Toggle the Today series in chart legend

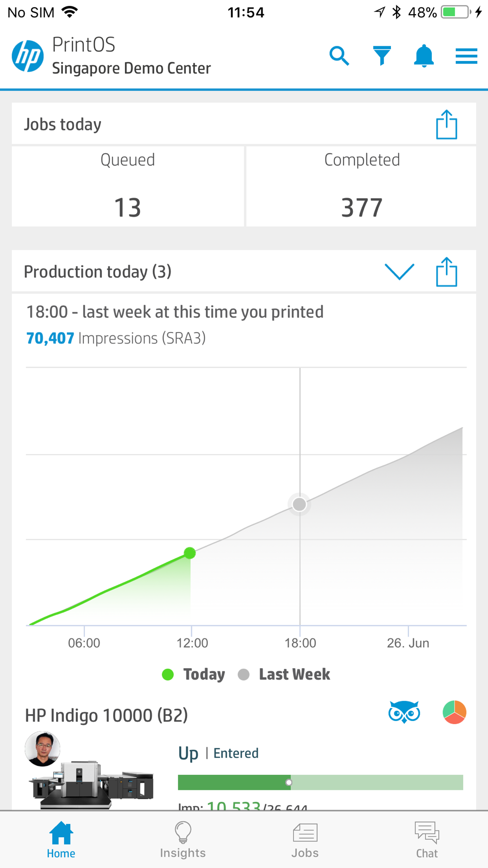[x=194, y=675]
